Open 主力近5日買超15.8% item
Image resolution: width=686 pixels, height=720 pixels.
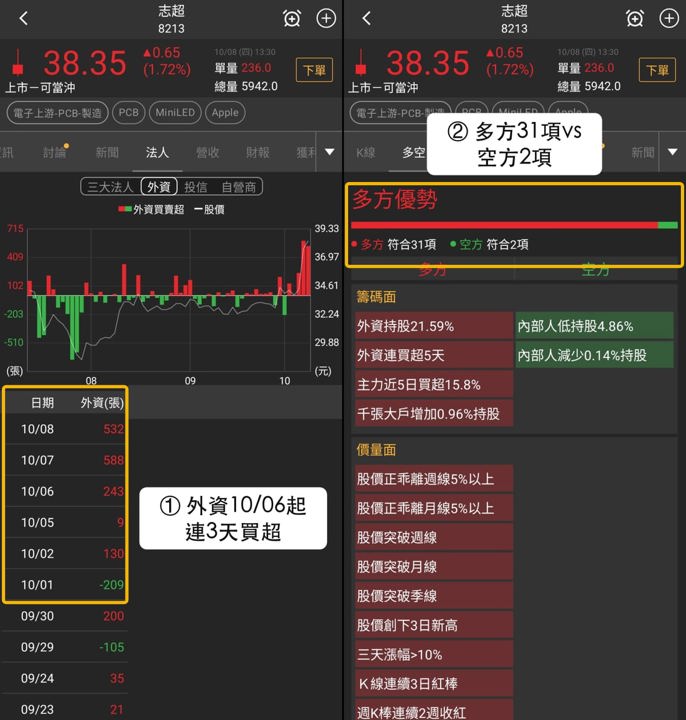click(x=433, y=384)
